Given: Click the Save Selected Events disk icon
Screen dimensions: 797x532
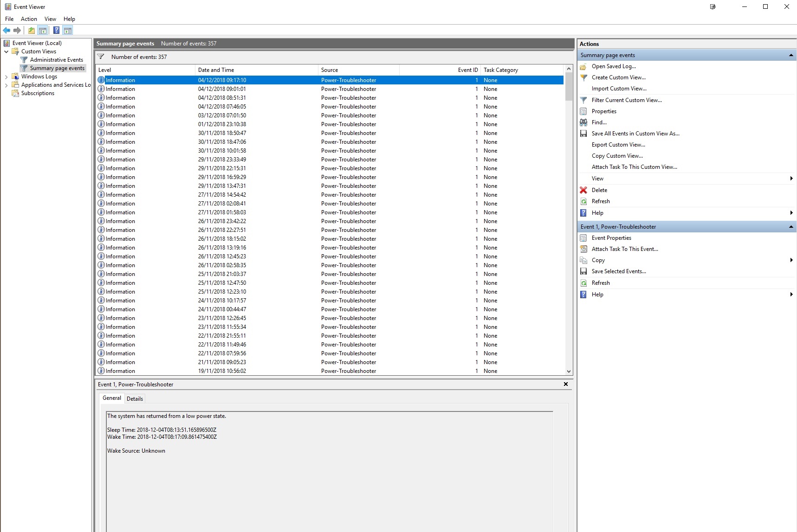Looking at the screenshot, I should tap(583, 271).
